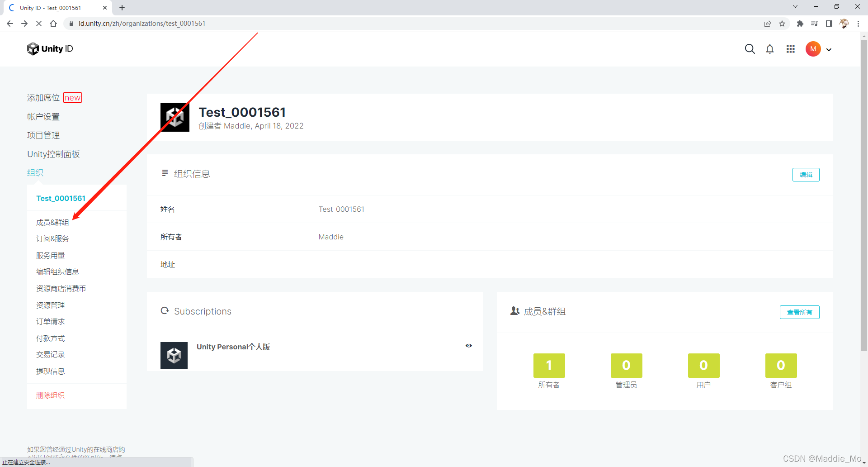
Task: Click the Unity ID logo
Action: [50, 49]
